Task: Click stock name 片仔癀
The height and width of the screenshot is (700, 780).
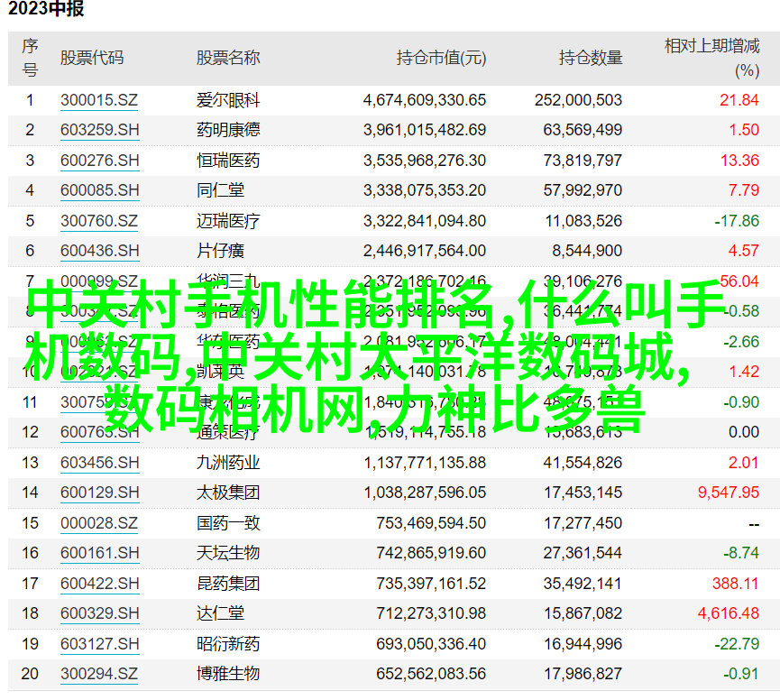Action: [x=220, y=251]
